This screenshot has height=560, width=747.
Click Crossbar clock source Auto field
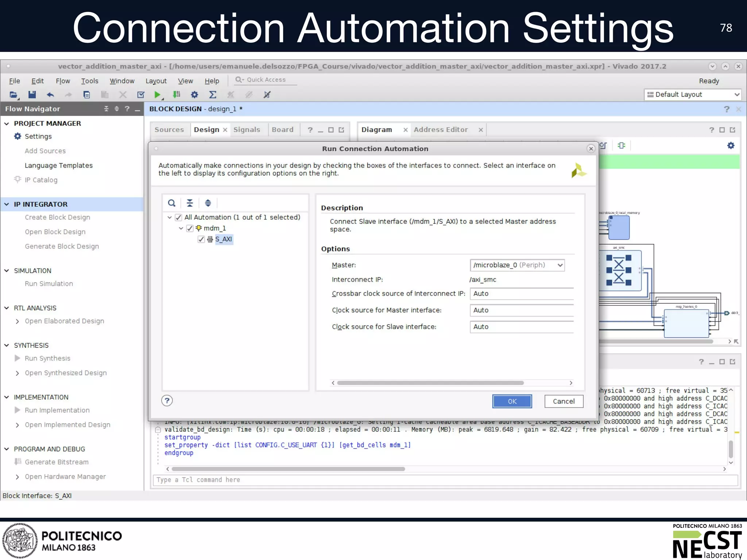tap(522, 293)
